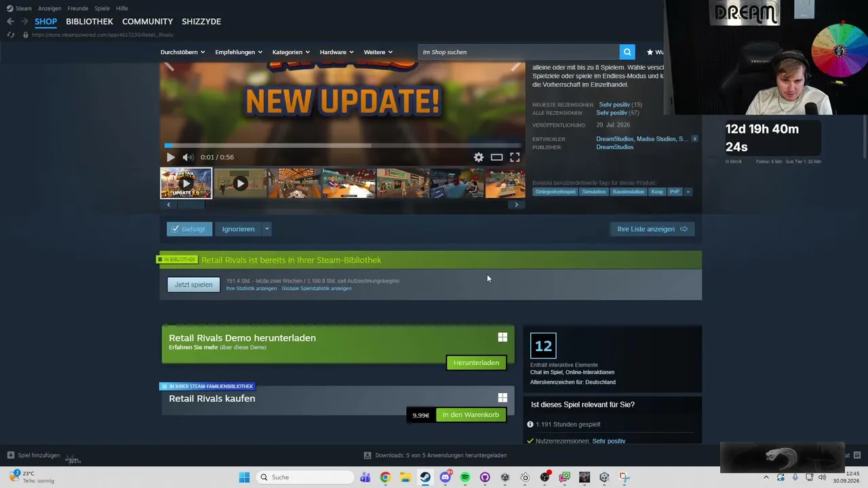Image resolution: width=868 pixels, height=488 pixels.
Task: Show hidden system tray icons
Action: (x=767, y=477)
